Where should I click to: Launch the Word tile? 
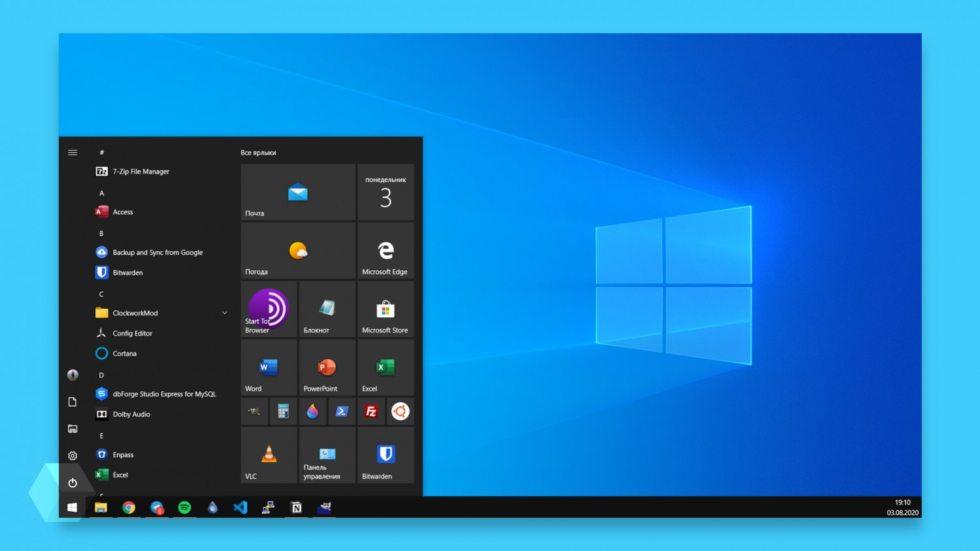tap(269, 368)
